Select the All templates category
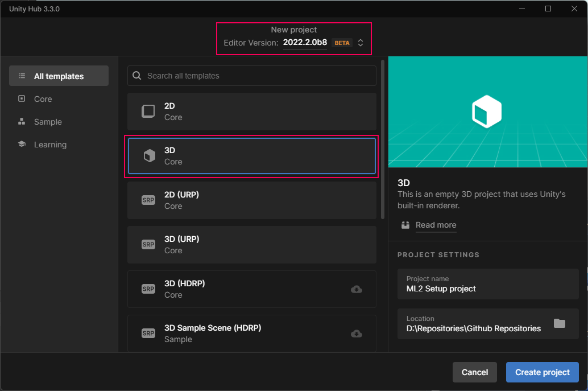 [x=59, y=76]
